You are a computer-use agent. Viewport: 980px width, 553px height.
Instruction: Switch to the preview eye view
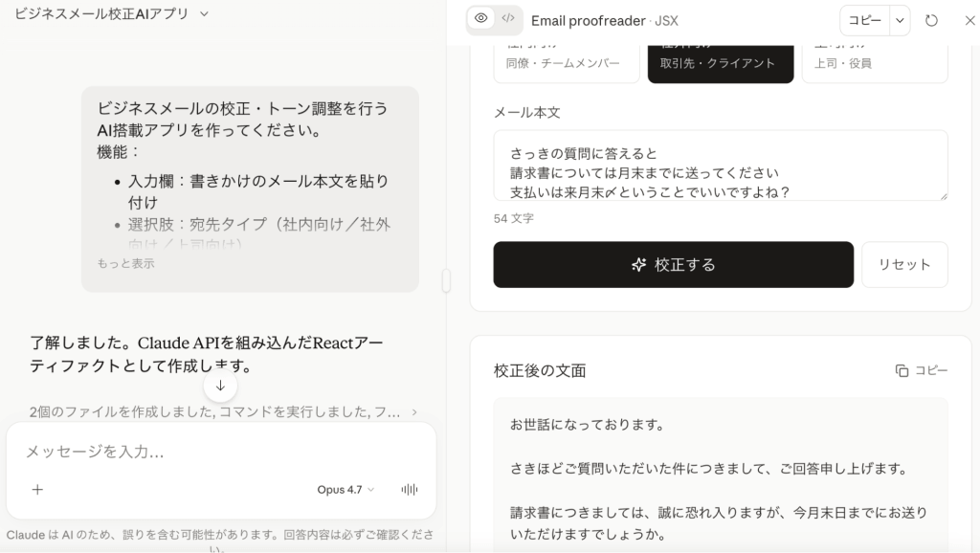(x=480, y=18)
